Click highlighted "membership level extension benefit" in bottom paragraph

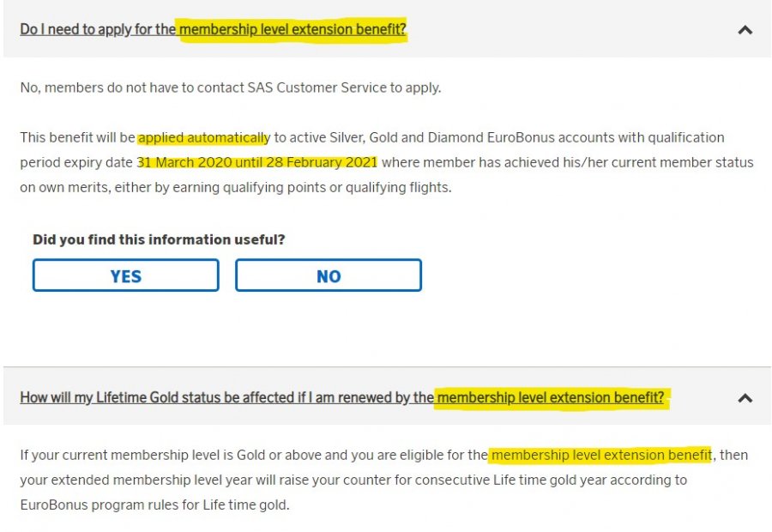[600, 455]
